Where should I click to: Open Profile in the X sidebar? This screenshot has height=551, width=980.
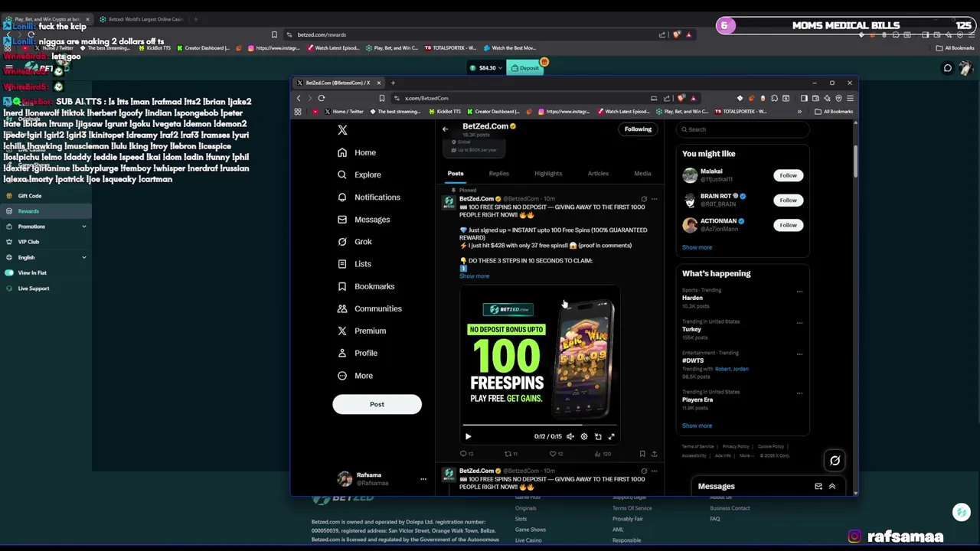(358, 353)
